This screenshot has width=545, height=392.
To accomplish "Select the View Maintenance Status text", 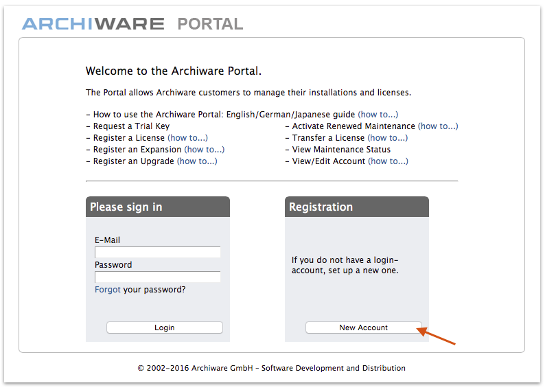I will pyautogui.click(x=341, y=150).
